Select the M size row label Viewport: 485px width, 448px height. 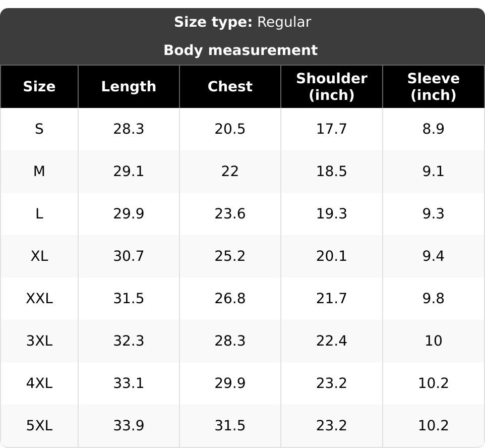pos(39,171)
